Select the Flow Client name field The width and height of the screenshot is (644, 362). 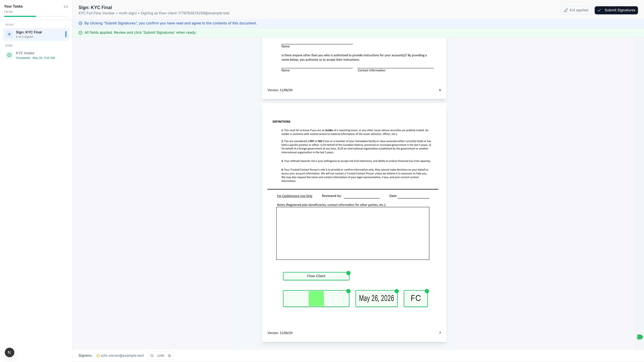pyautogui.click(x=316, y=276)
